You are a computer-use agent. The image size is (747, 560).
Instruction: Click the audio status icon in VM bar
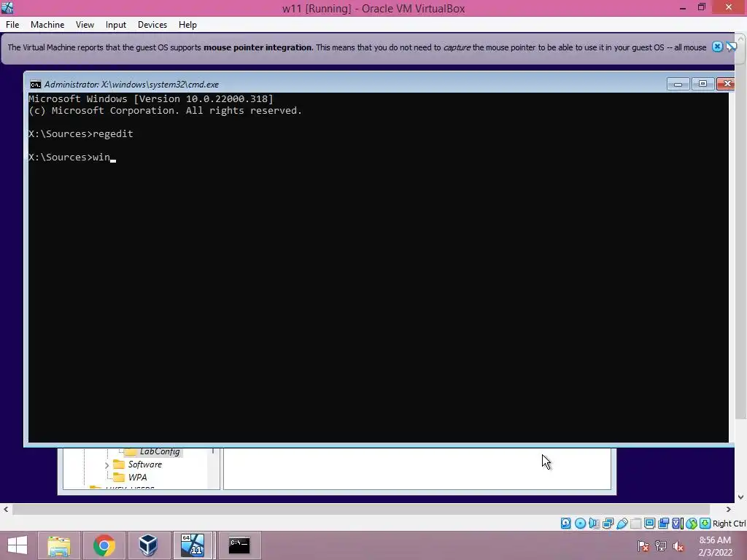point(594,524)
